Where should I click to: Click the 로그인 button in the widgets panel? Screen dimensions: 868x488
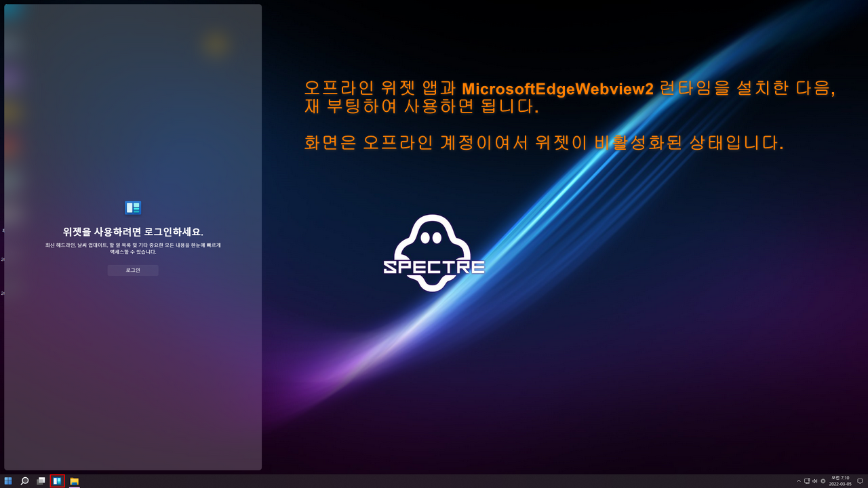pos(133,270)
